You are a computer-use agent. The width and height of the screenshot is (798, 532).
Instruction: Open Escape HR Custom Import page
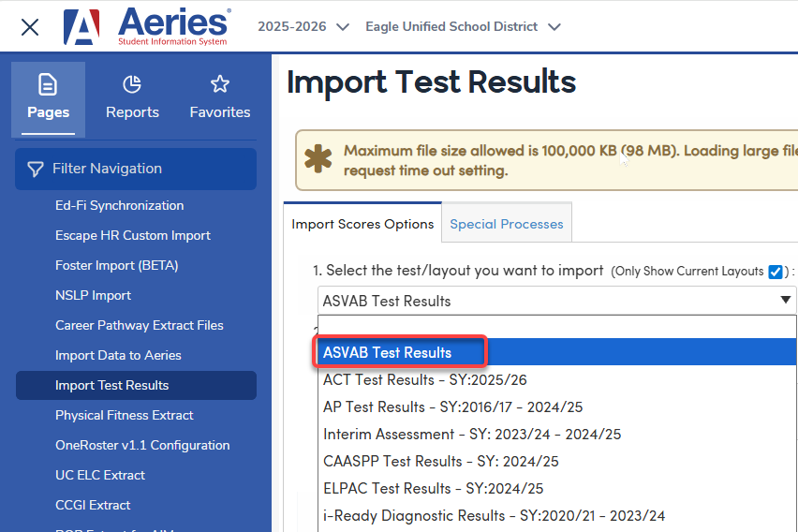[133, 236]
